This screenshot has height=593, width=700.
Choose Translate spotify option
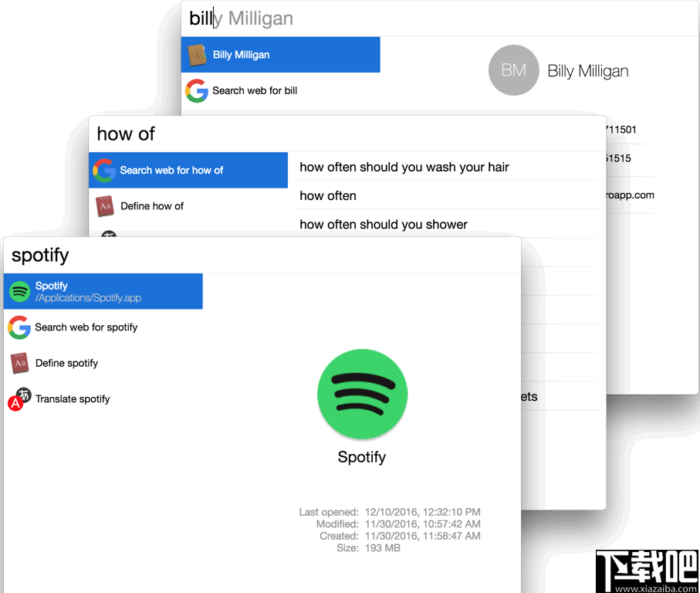pyautogui.click(x=103, y=398)
